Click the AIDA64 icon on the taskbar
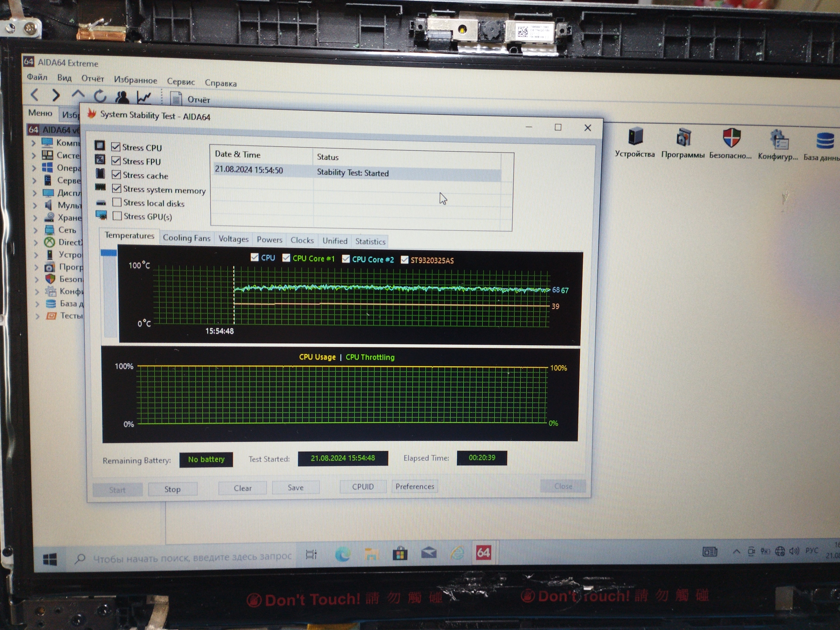 click(483, 553)
